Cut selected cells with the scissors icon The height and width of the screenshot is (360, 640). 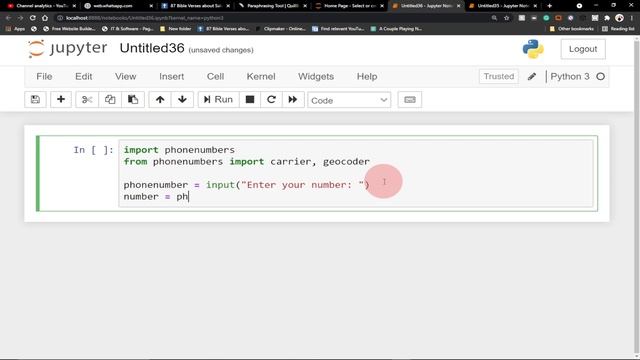coord(87,100)
